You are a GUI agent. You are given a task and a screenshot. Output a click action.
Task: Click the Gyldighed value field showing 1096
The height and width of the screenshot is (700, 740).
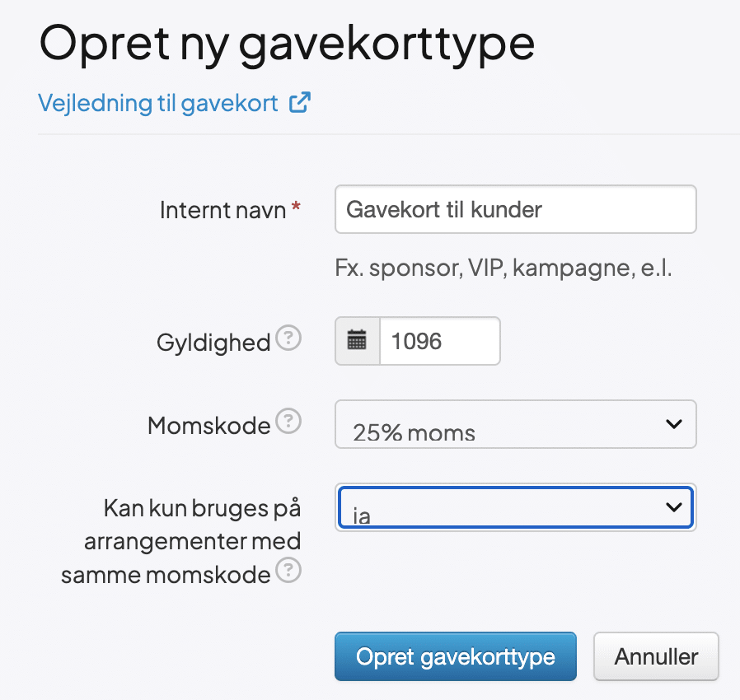pos(439,341)
